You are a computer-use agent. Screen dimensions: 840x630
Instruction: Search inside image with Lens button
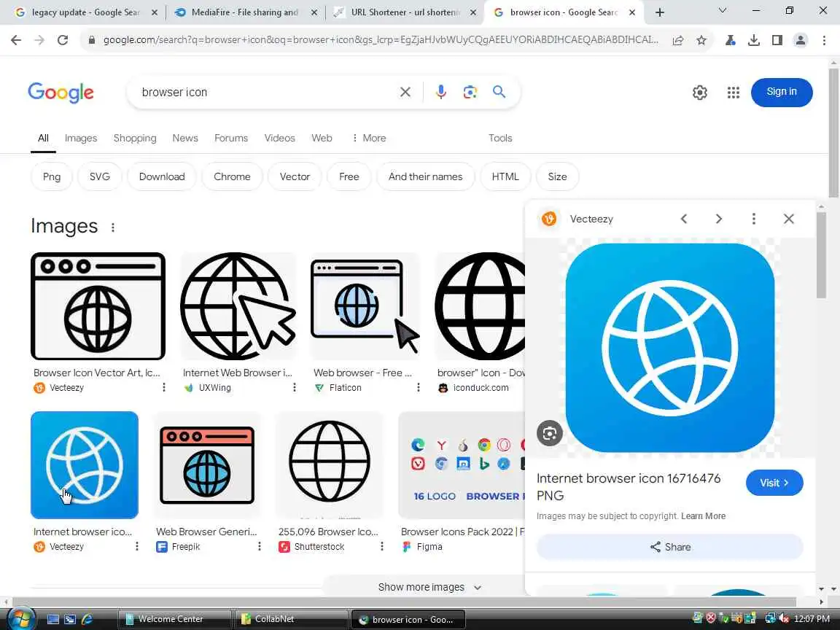550,433
